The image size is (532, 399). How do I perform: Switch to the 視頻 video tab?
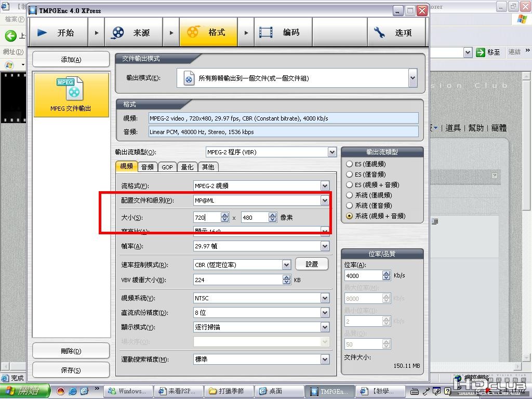click(127, 166)
